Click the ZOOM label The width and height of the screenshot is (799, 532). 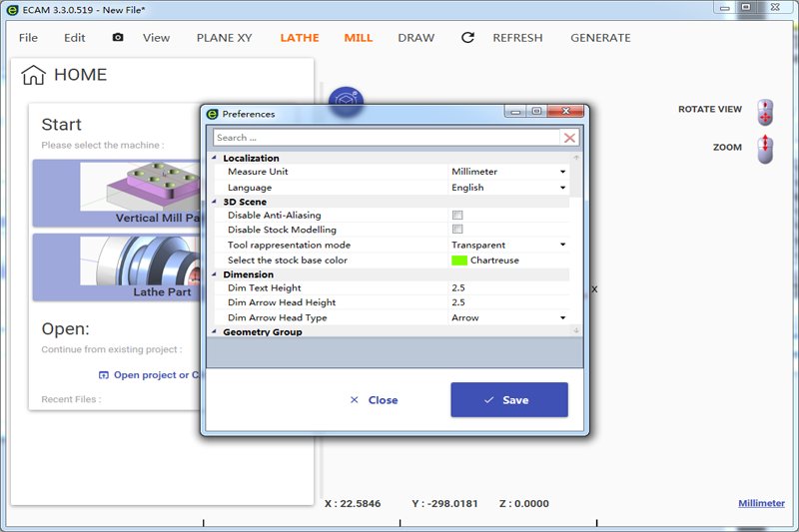tap(727, 147)
